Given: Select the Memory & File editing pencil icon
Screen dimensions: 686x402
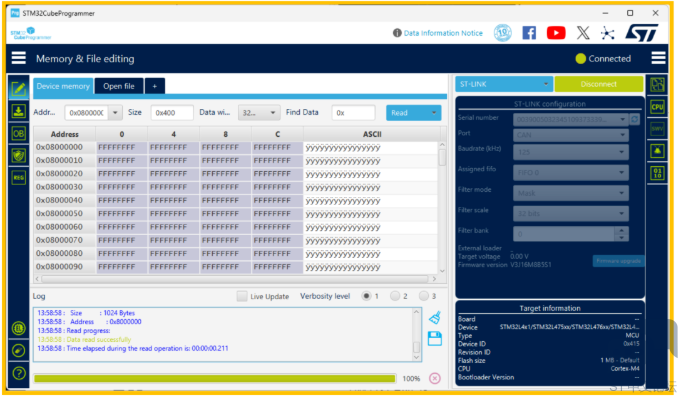Looking at the screenshot, I should click(19, 89).
